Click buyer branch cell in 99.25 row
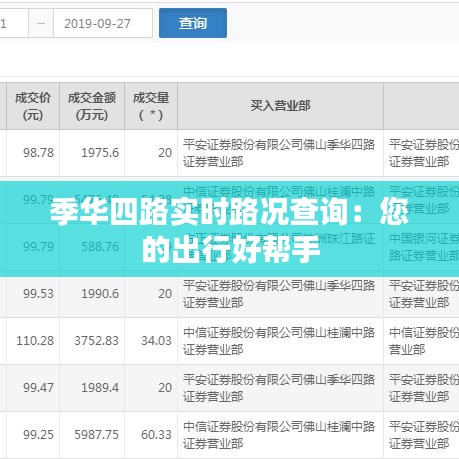Image resolution: width=459 pixels, height=459 pixels. click(280, 435)
